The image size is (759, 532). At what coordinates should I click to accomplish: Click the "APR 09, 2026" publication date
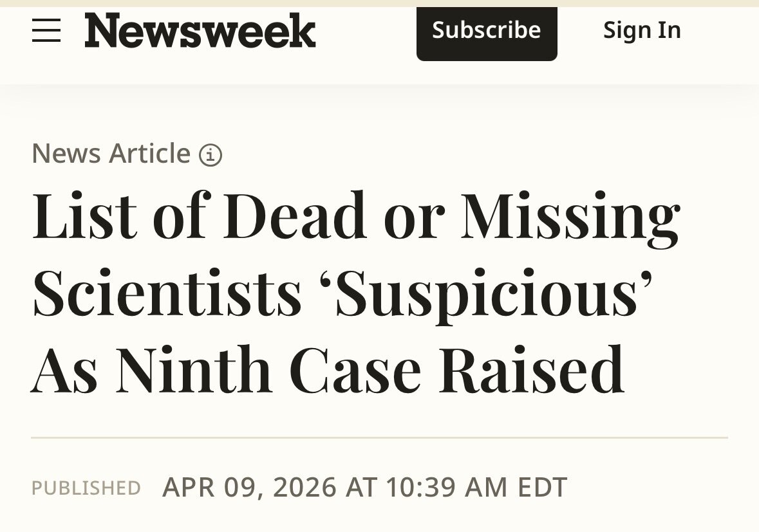[x=250, y=488]
